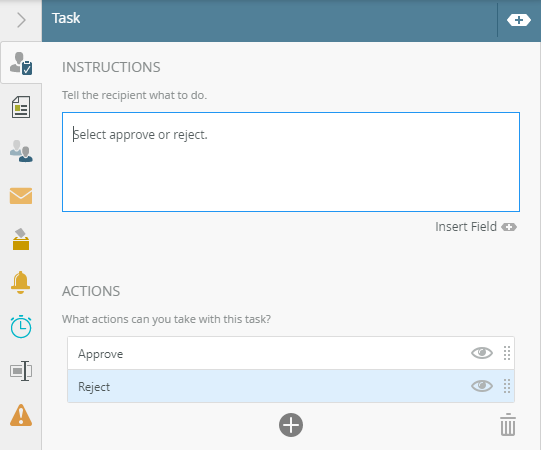Select the Reject action row
This screenshot has width=541, height=450.
(x=291, y=386)
